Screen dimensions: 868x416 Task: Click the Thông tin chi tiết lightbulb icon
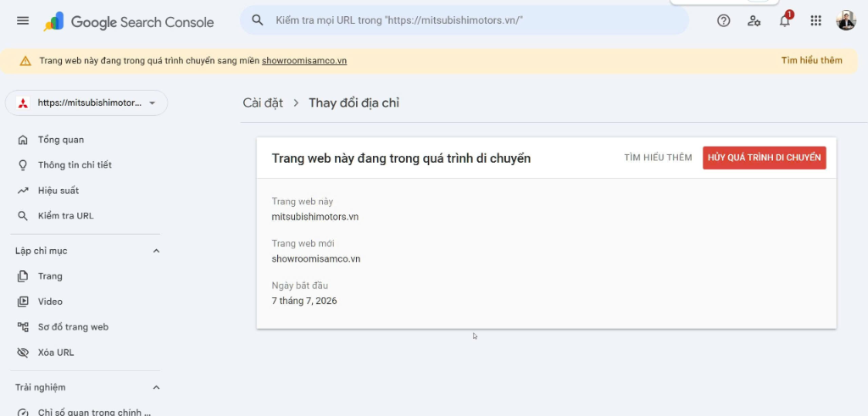click(x=23, y=165)
